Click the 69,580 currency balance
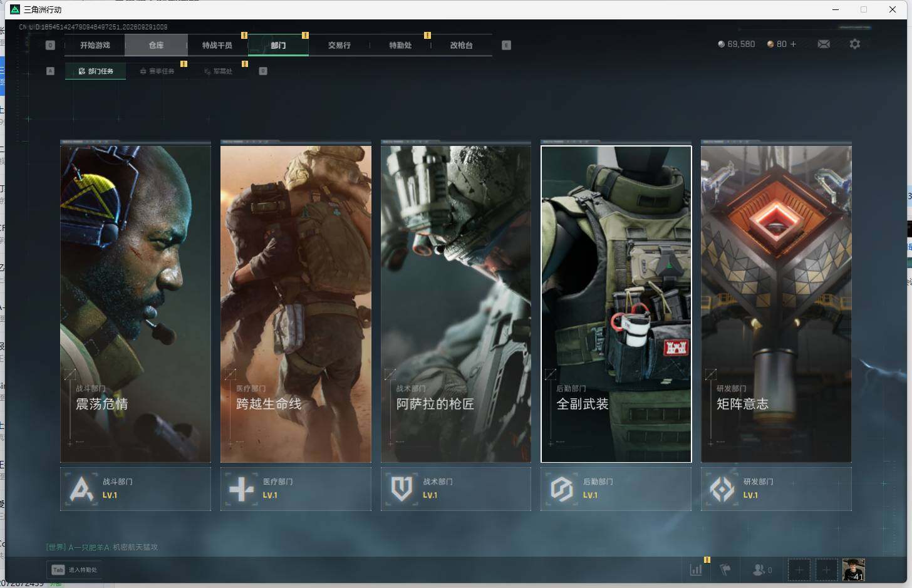Screen dimensions: 912x588 pyautogui.click(x=741, y=44)
